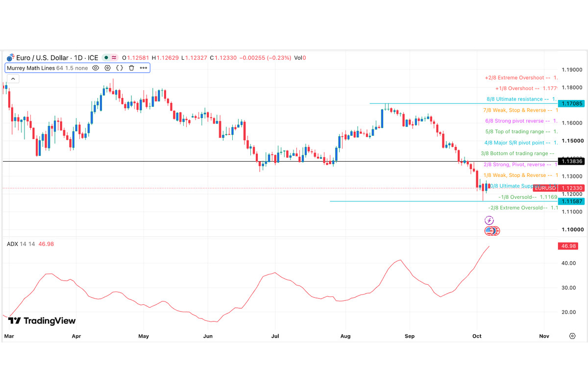Toggle Murrey Math Lines visibility eye icon

[x=96, y=68]
